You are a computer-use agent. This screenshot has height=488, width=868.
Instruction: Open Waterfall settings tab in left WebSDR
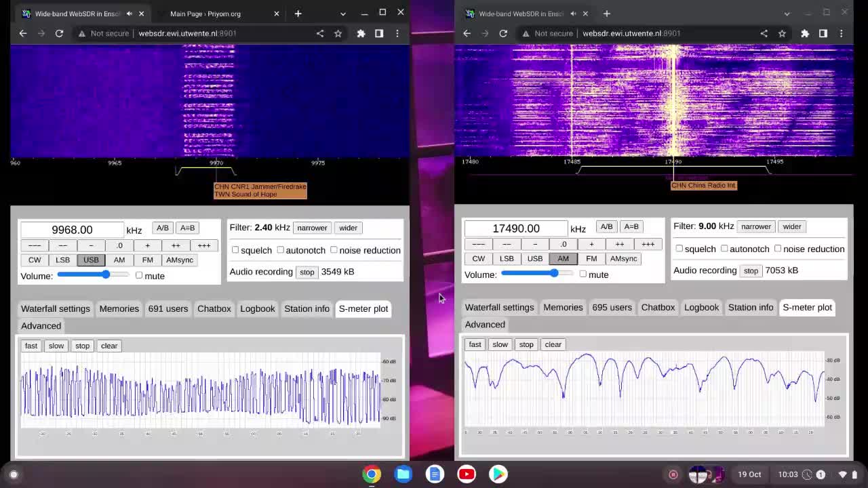tap(56, 308)
